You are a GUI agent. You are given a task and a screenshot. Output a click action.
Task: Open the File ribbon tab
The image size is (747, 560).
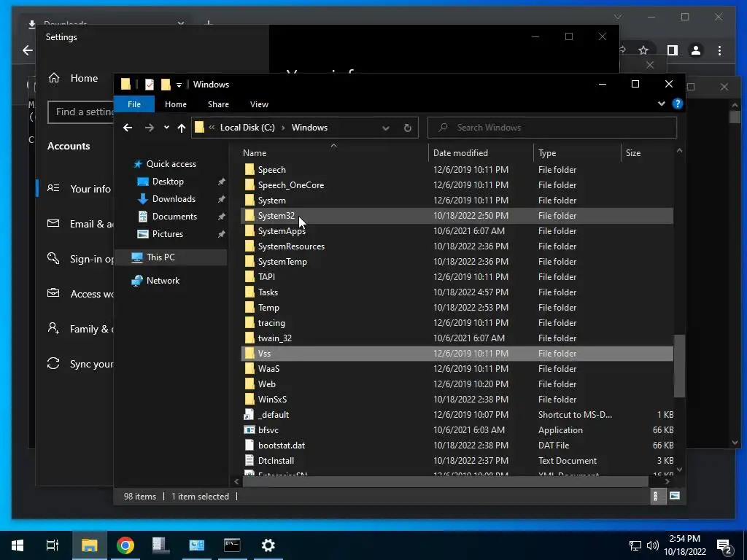tap(134, 104)
